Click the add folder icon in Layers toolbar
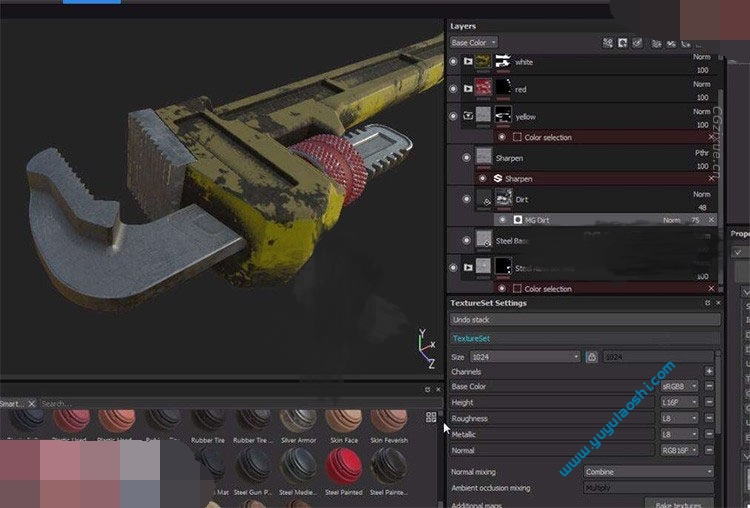This screenshot has width=750, height=508. point(686,44)
